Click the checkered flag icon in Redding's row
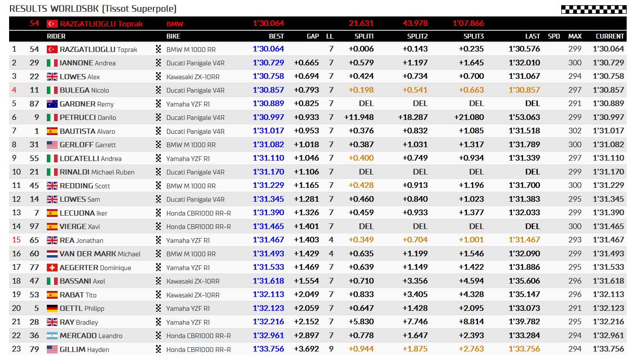This screenshot has width=644, height=355. 158,186
